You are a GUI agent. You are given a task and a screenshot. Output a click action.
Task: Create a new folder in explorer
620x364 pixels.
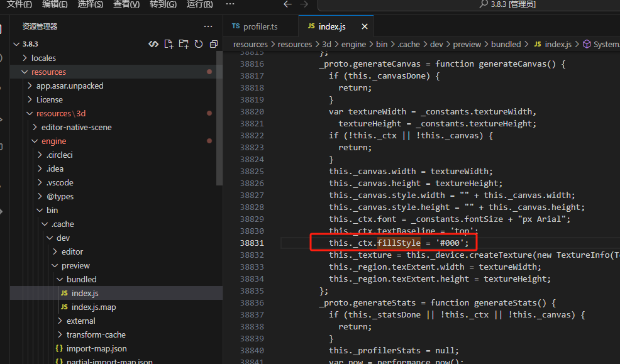[184, 44]
